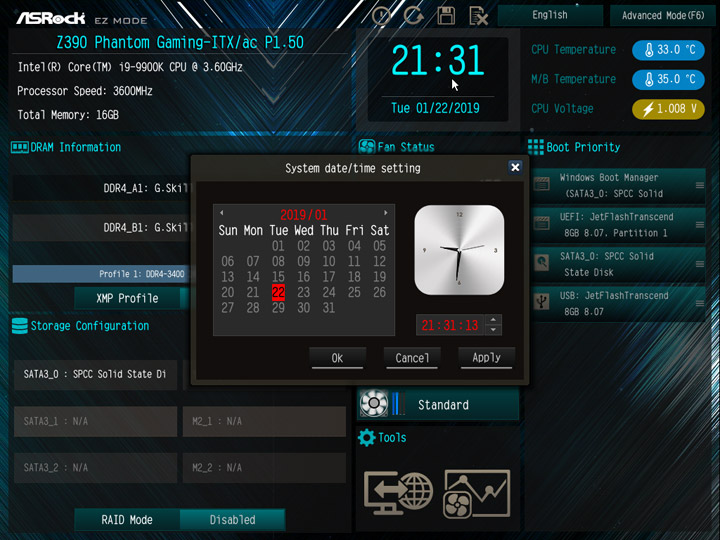Image resolution: width=720 pixels, height=540 pixels.
Task: Increase time with the up stepper arrow
Action: pyautogui.click(x=493, y=320)
